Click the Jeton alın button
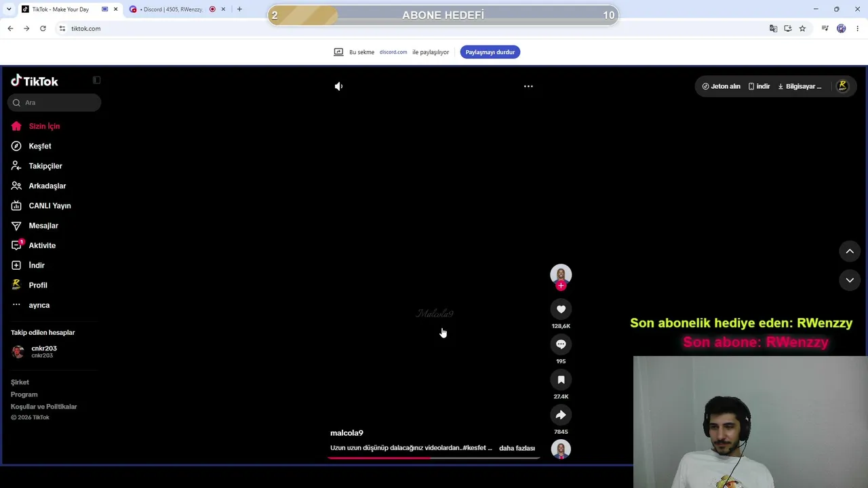The image size is (868, 488). 721,86
